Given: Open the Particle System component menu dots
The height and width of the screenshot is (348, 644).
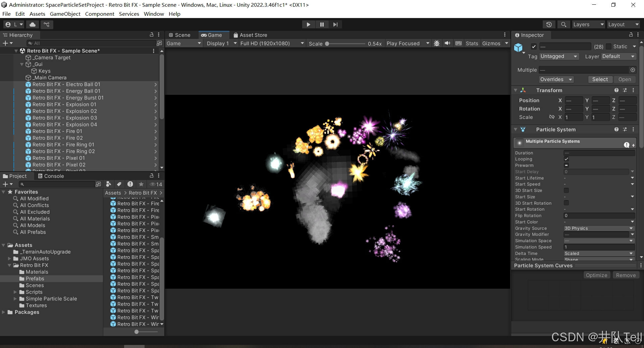Looking at the screenshot, I should 633,130.
